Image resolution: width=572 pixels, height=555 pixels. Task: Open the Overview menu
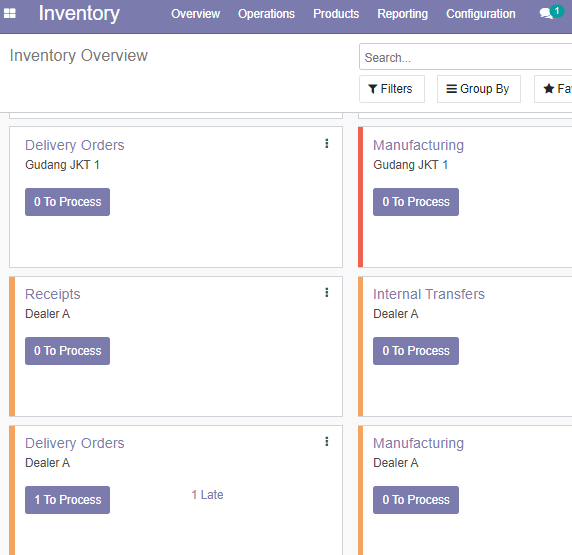195,14
